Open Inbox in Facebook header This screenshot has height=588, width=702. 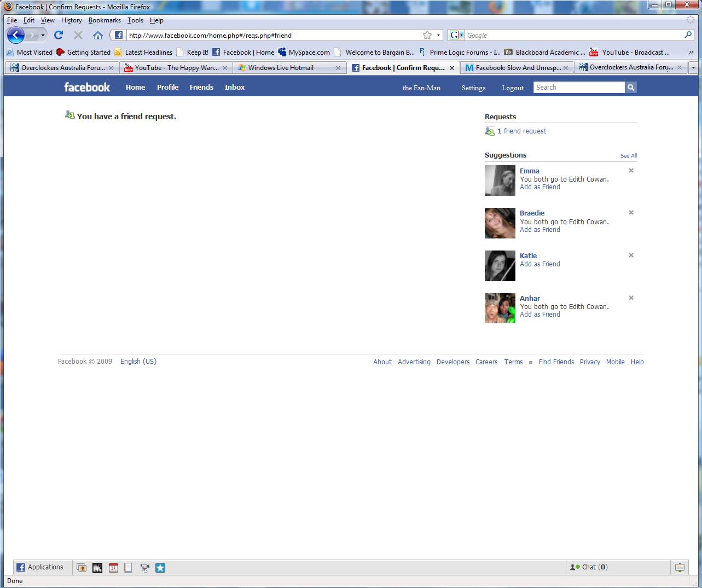click(235, 88)
